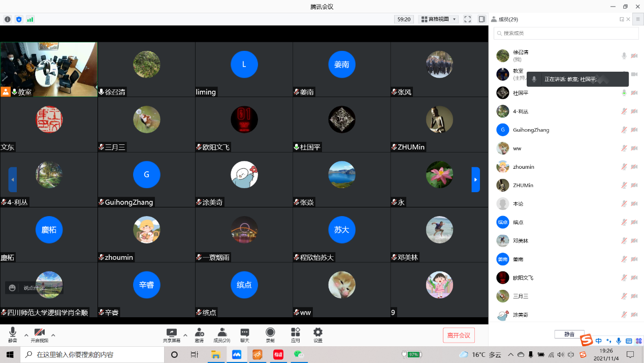Go to next page of video grid

click(475, 179)
